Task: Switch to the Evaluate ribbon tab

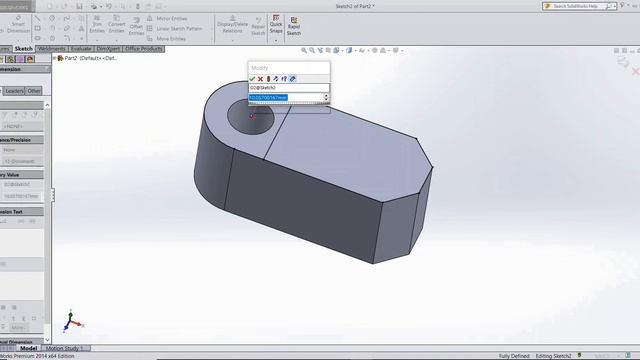Action: coord(81,49)
